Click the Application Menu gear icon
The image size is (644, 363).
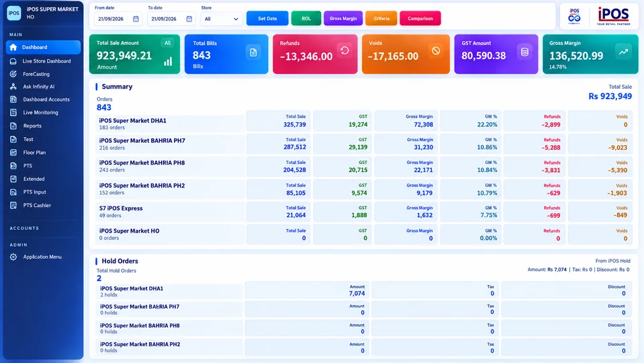13,257
